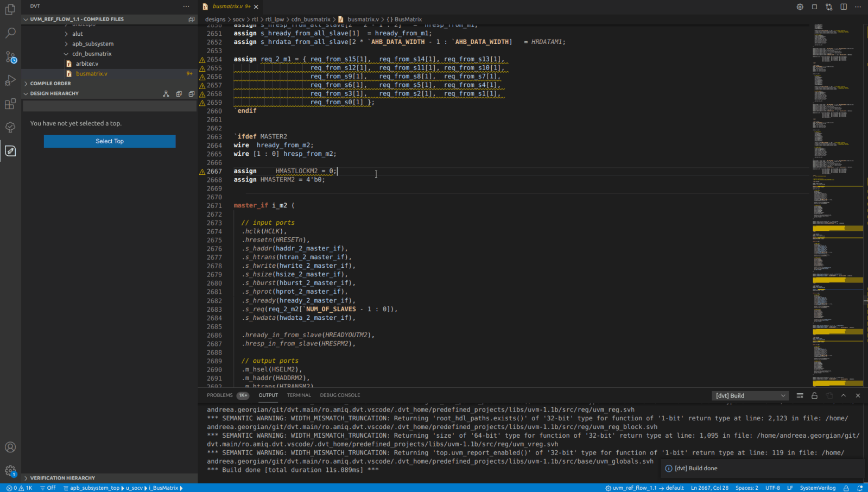868x492 pixels.
Task: Open the Accounts icon in activity bar
Action: tap(10, 447)
